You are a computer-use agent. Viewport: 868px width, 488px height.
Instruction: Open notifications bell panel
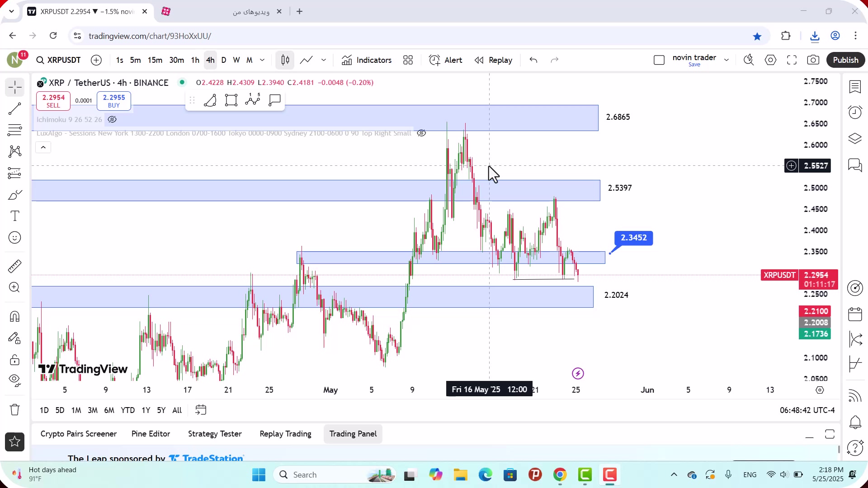(855, 422)
